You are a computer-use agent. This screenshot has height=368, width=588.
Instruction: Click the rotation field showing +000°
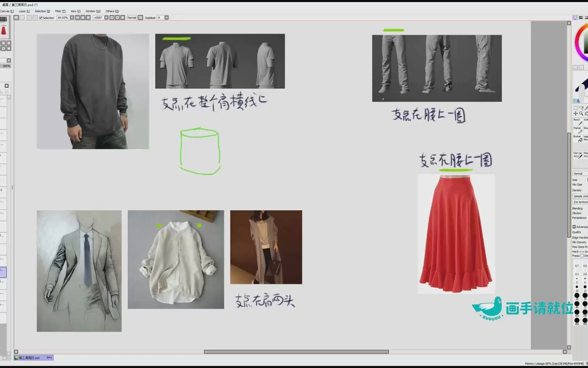click(x=98, y=18)
